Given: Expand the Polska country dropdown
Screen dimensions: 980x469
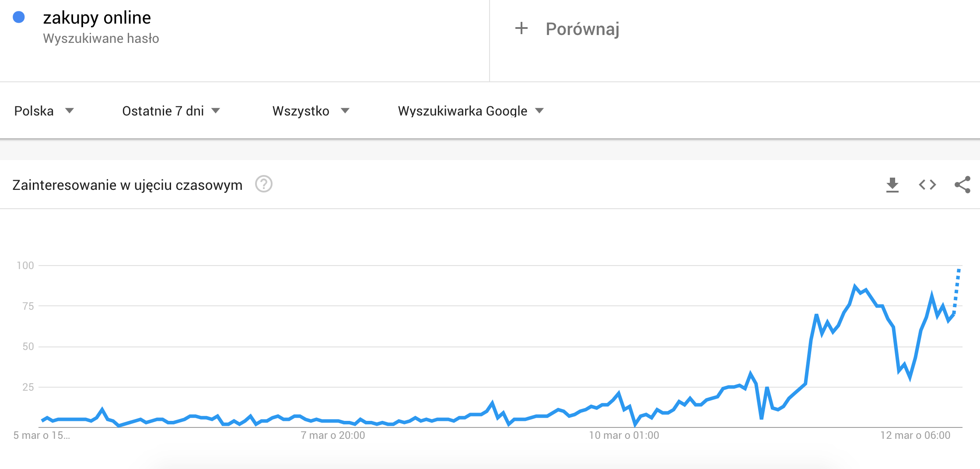Looking at the screenshot, I should 44,111.
